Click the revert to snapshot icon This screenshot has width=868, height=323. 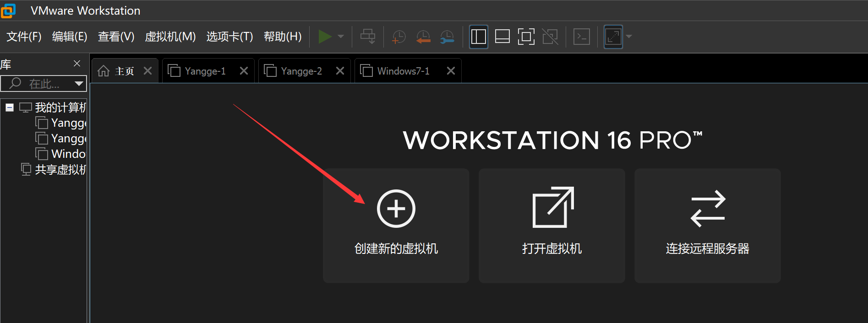tap(423, 37)
